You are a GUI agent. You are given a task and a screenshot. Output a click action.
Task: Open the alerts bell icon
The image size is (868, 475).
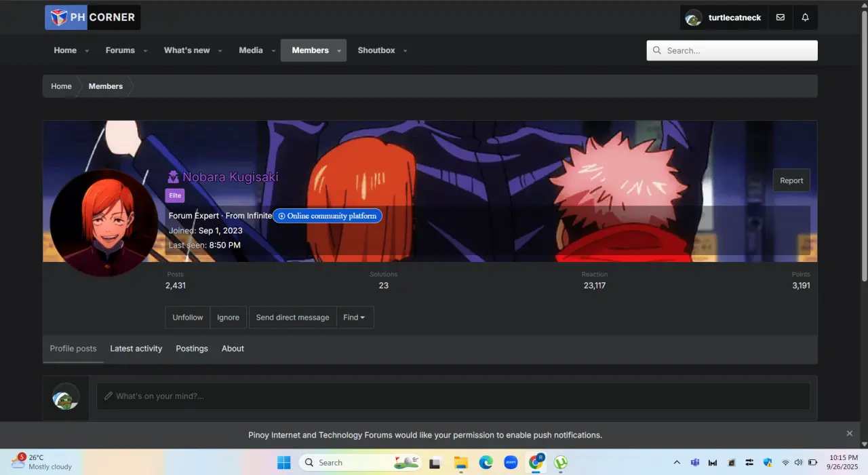pos(805,18)
